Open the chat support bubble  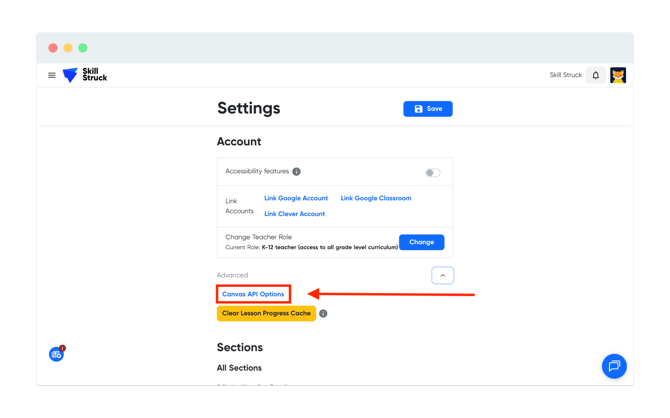pos(614,366)
